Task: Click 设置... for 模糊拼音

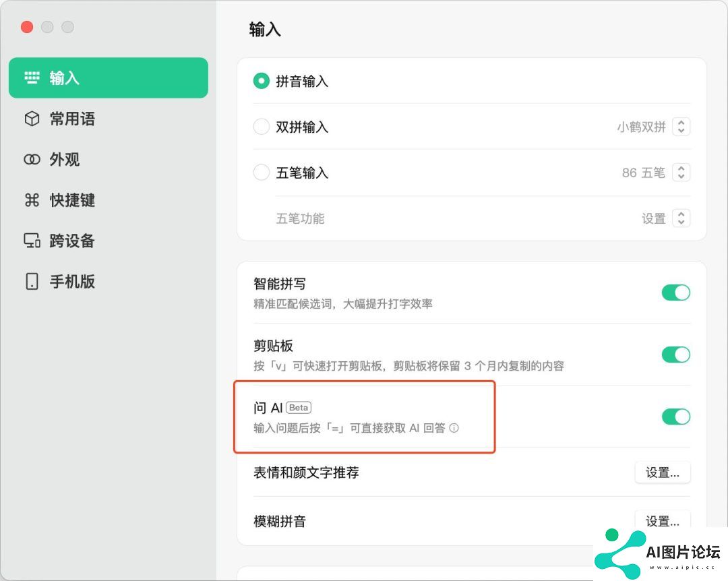Action: pos(663,521)
